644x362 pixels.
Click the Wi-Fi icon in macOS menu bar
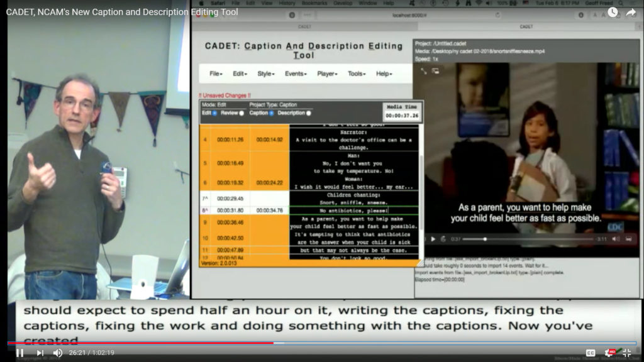pyautogui.click(x=479, y=3)
